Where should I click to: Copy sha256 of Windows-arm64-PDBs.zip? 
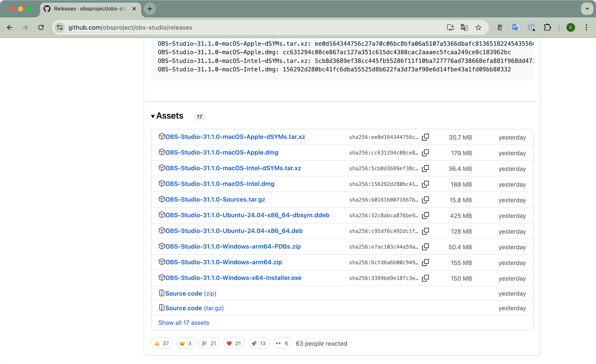[x=426, y=247]
